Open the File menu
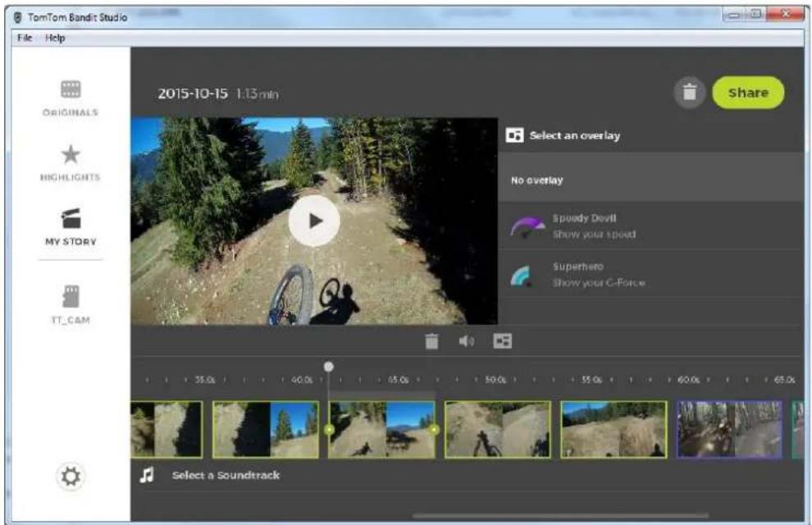This screenshot has width=812, height=525. coord(25,38)
